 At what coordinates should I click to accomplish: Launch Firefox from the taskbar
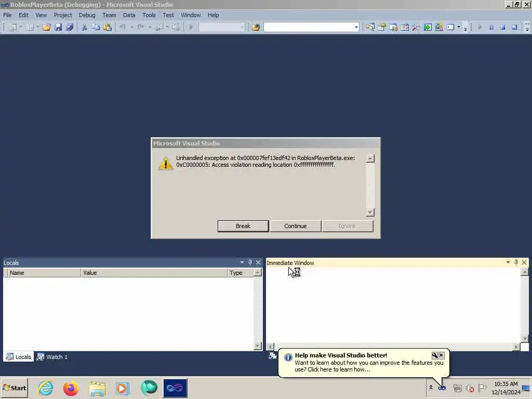point(71,388)
